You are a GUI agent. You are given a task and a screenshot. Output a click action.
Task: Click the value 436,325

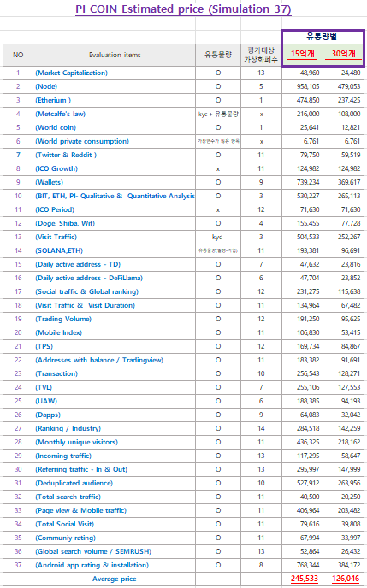point(308,443)
